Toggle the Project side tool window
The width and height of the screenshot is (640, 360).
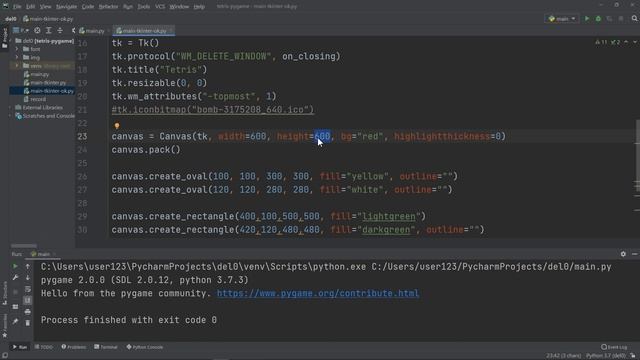[x=4, y=38]
